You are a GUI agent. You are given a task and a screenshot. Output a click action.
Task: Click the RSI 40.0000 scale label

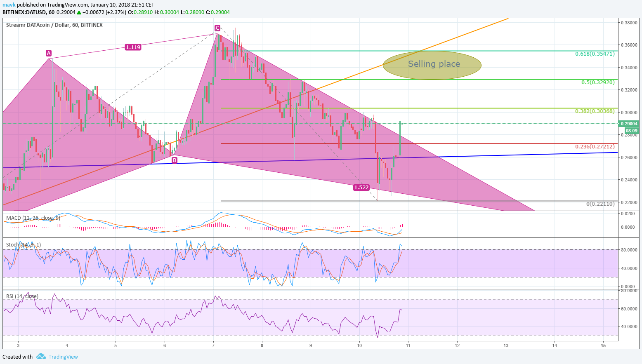pos(629,326)
